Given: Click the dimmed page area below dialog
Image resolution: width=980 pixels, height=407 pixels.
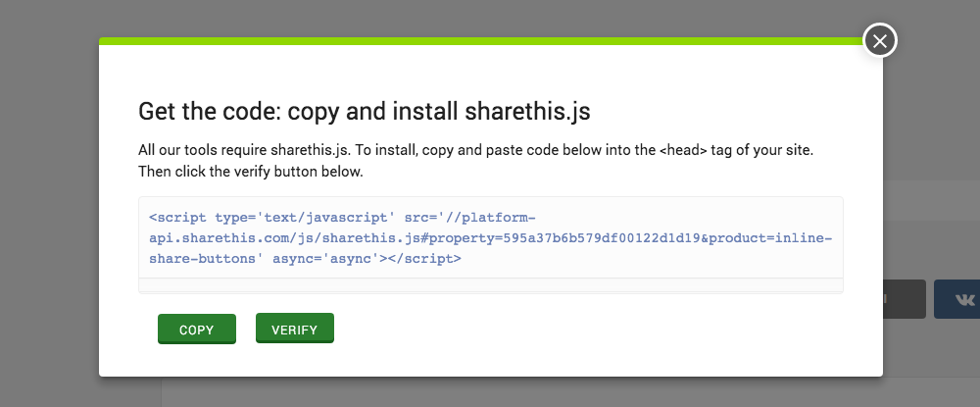Looking at the screenshot, I should 491,392.
